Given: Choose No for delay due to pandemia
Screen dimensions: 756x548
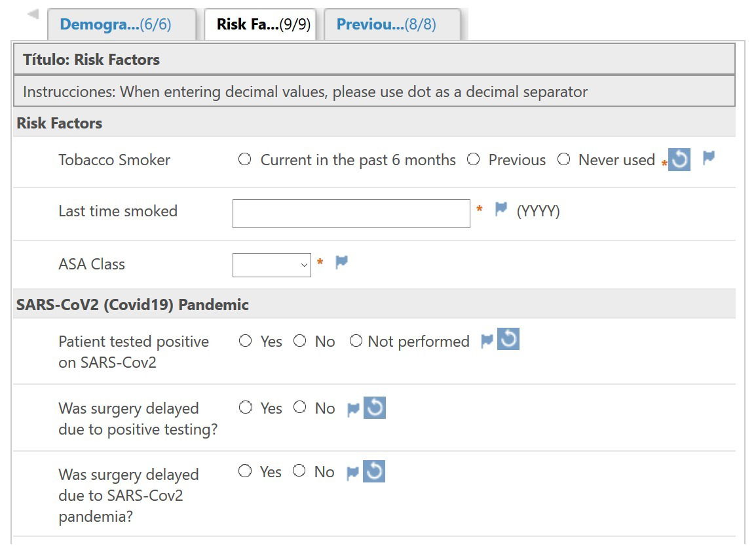Looking at the screenshot, I should 299,471.
